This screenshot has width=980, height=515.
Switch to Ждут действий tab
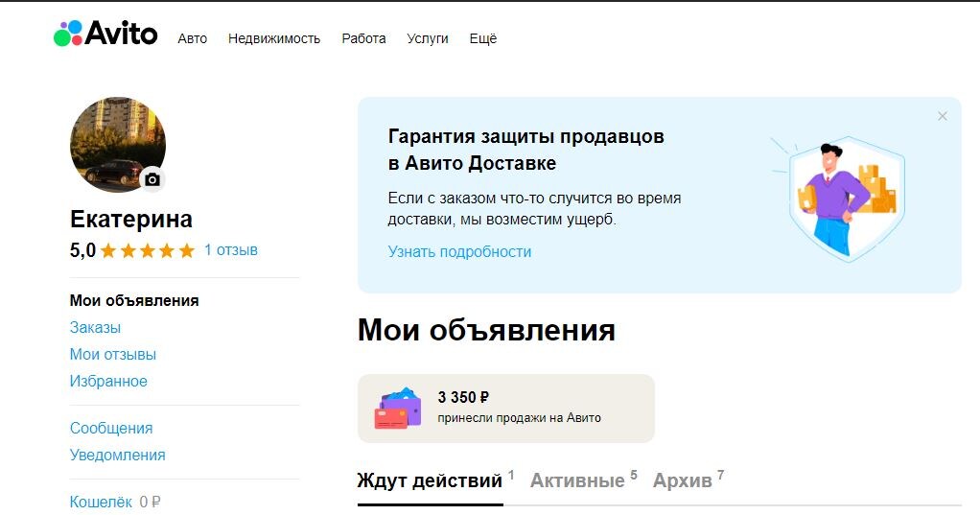[430, 480]
